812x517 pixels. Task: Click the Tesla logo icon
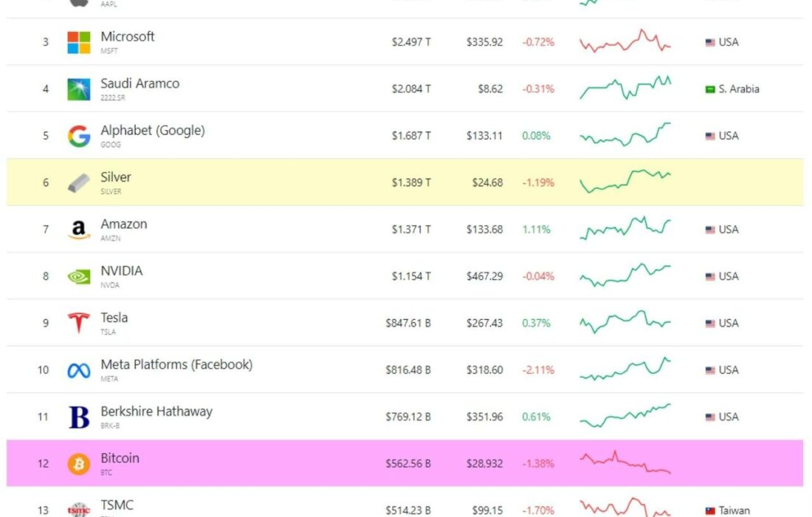point(79,323)
